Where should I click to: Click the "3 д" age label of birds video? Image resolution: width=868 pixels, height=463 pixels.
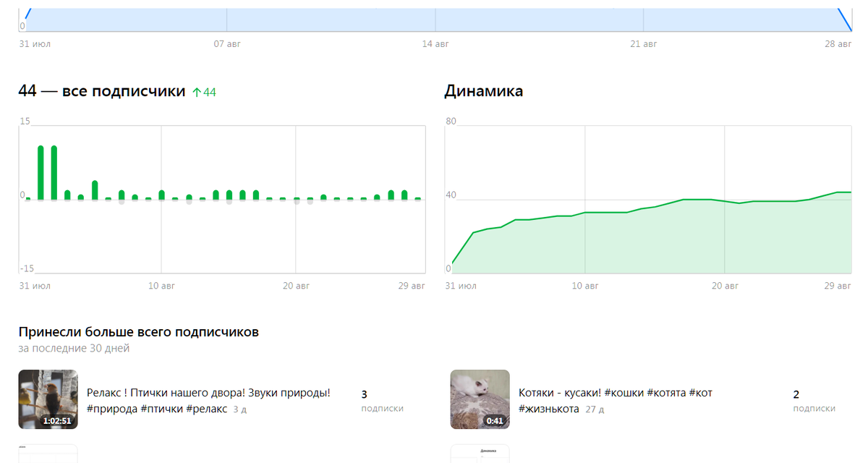[239, 409]
